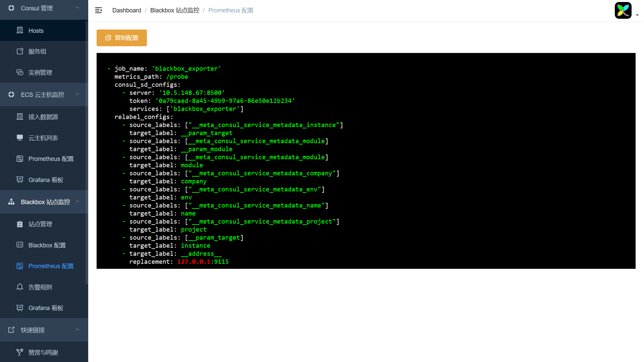The height and width of the screenshot is (362, 644).
Task: Click the Hosts building icon in the sidebar
Action: pos(20,31)
